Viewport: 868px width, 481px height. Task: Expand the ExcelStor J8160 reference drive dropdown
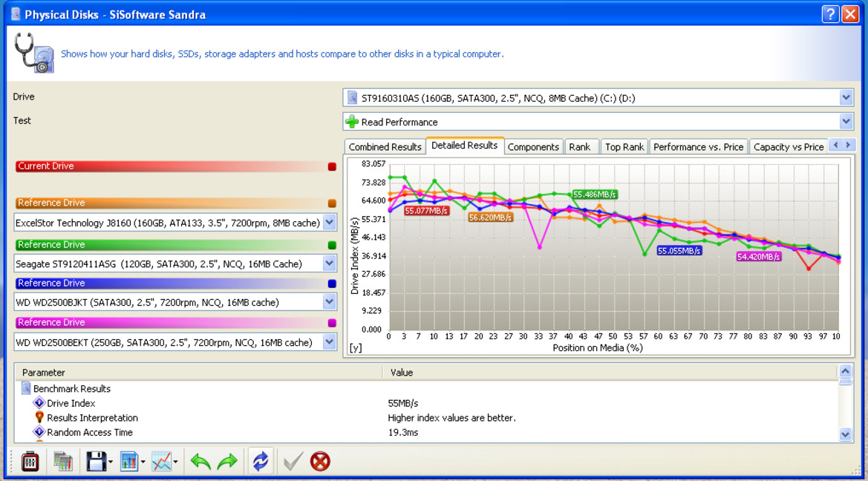[x=330, y=223]
